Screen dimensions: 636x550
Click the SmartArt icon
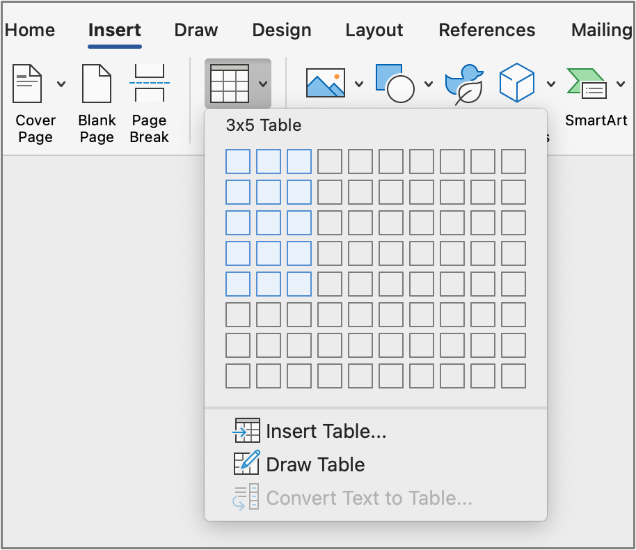(x=587, y=84)
